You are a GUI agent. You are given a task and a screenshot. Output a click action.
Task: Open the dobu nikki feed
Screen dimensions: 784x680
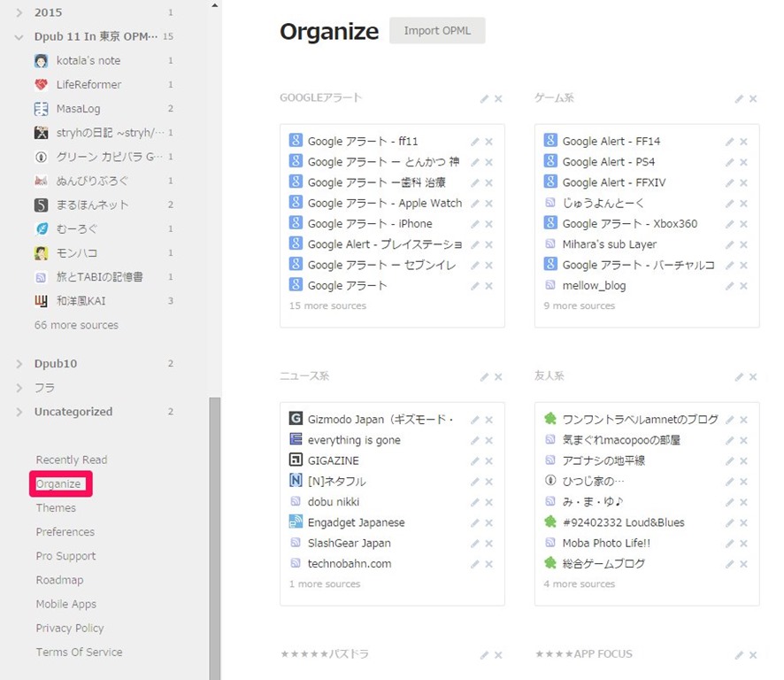tap(334, 502)
